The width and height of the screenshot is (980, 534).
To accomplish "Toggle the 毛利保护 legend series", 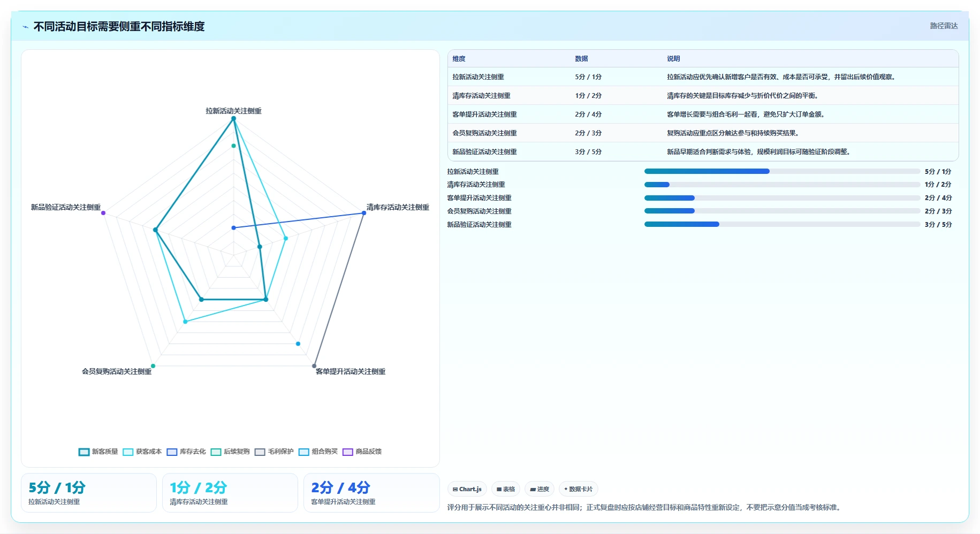I will (274, 452).
